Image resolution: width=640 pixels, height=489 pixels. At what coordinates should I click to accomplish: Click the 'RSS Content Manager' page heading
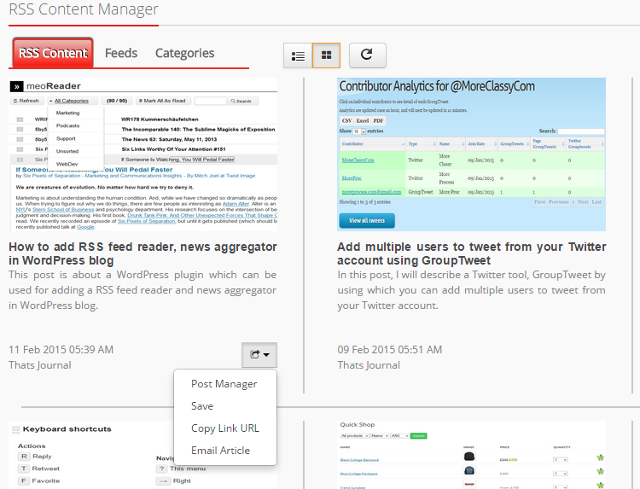pyautogui.click(x=84, y=9)
